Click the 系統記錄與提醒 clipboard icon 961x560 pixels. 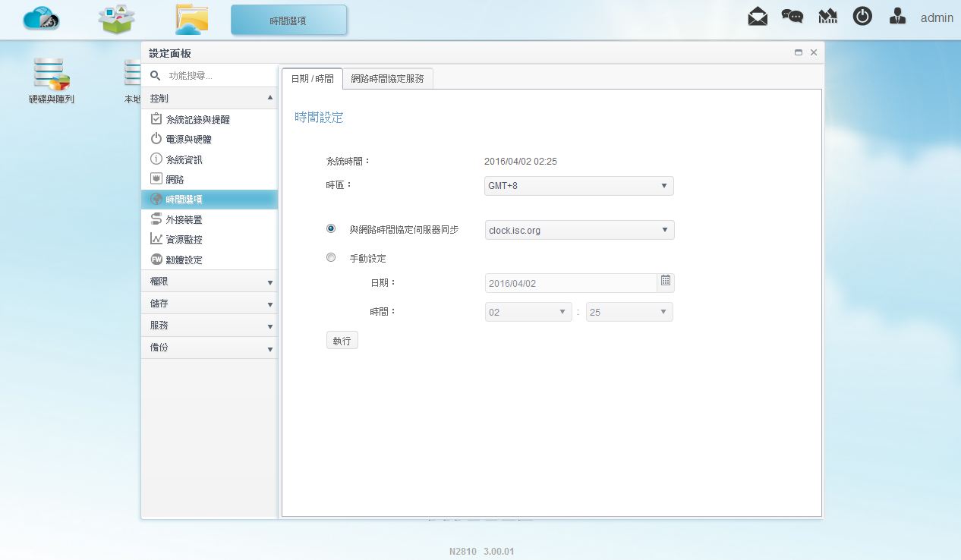[x=156, y=119]
